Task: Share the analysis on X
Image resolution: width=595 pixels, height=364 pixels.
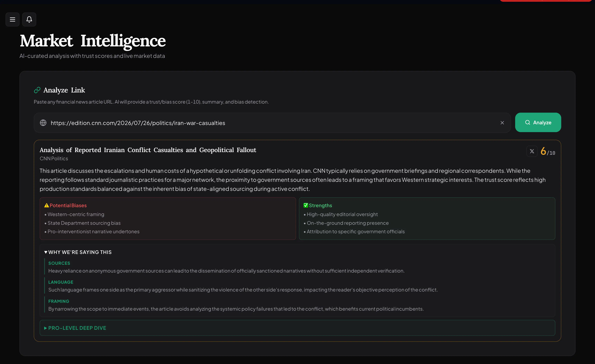Action: 532,151
